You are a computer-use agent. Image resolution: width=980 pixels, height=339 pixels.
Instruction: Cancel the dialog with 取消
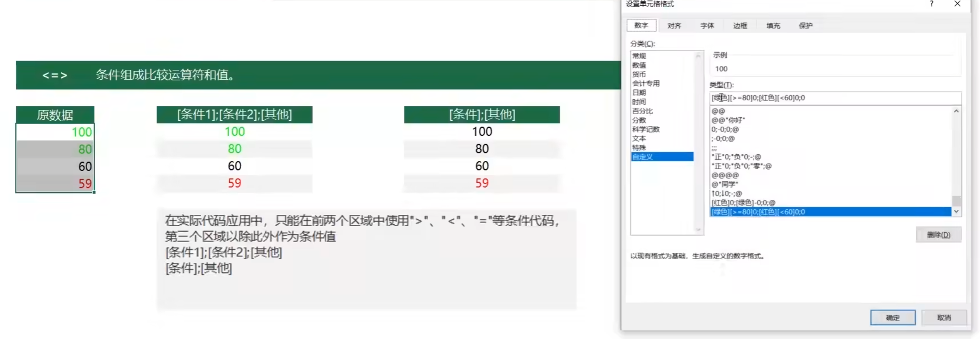click(x=944, y=318)
